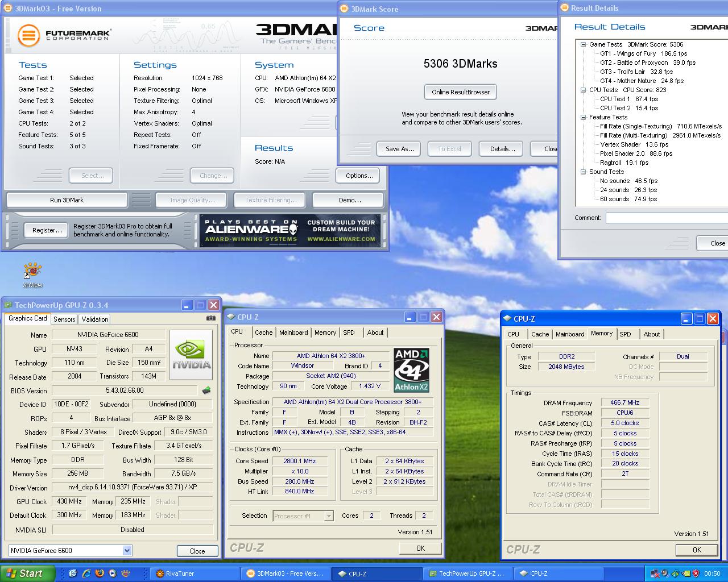Launch XnView from the quick launch bar
This screenshot has height=582, width=728.
pyautogui.click(x=126, y=573)
